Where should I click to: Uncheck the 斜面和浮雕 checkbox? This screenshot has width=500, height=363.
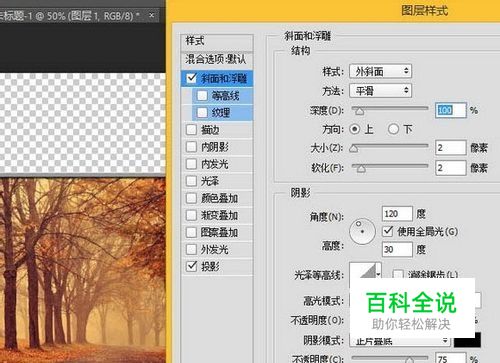191,78
